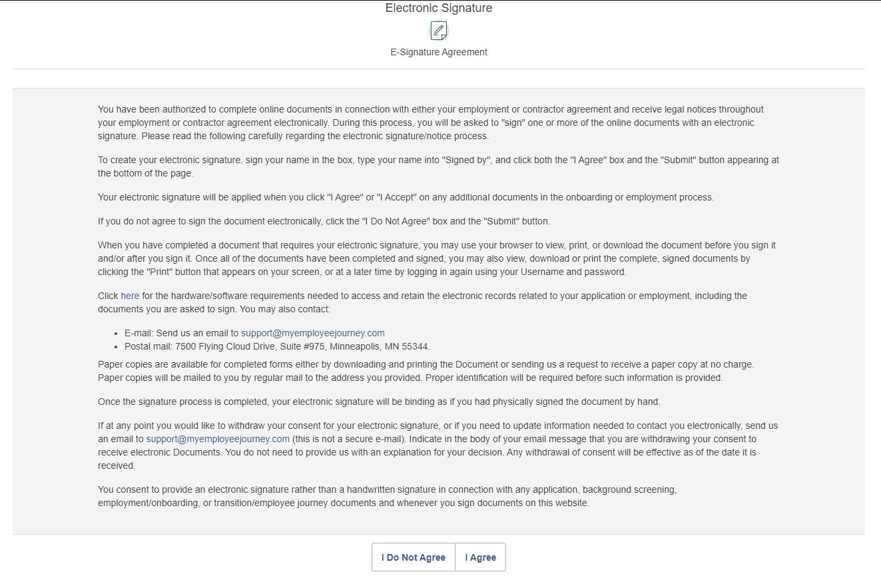The width and height of the screenshot is (881, 588).
Task: Click the 'To create your electronic signature' paragraph
Action: pyautogui.click(x=438, y=166)
